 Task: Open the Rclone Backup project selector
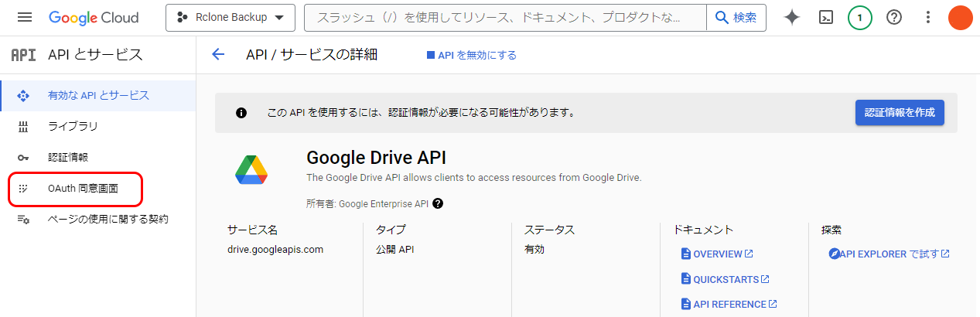[230, 17]
